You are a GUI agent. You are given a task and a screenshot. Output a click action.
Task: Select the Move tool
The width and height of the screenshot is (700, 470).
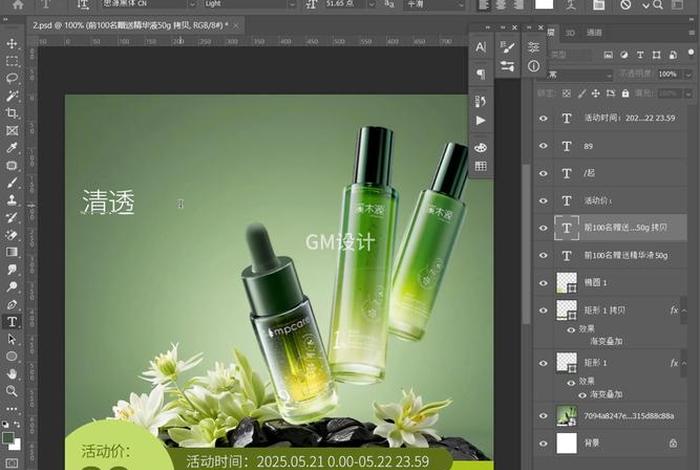tap(12, 44)
